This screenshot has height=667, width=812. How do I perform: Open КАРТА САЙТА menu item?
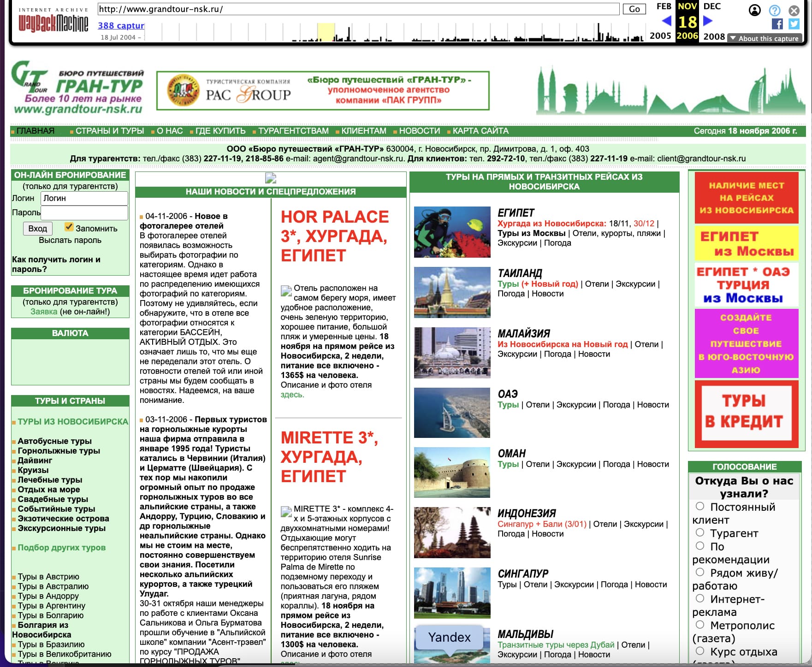tap(480, 131)
